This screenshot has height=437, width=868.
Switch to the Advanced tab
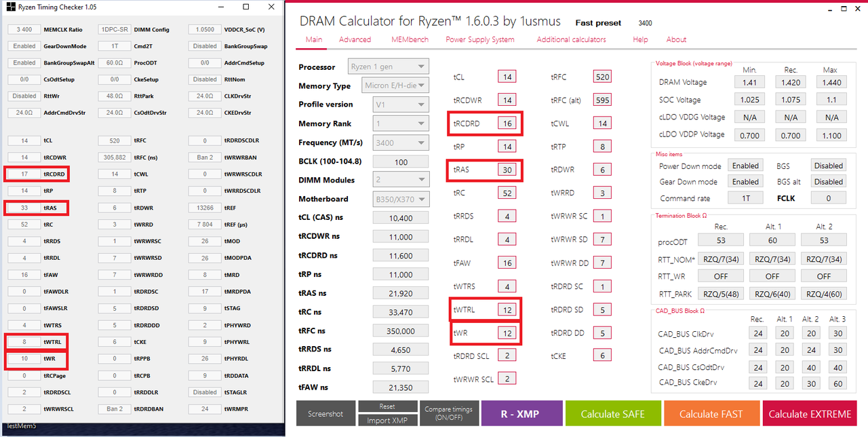click(355, 39)
